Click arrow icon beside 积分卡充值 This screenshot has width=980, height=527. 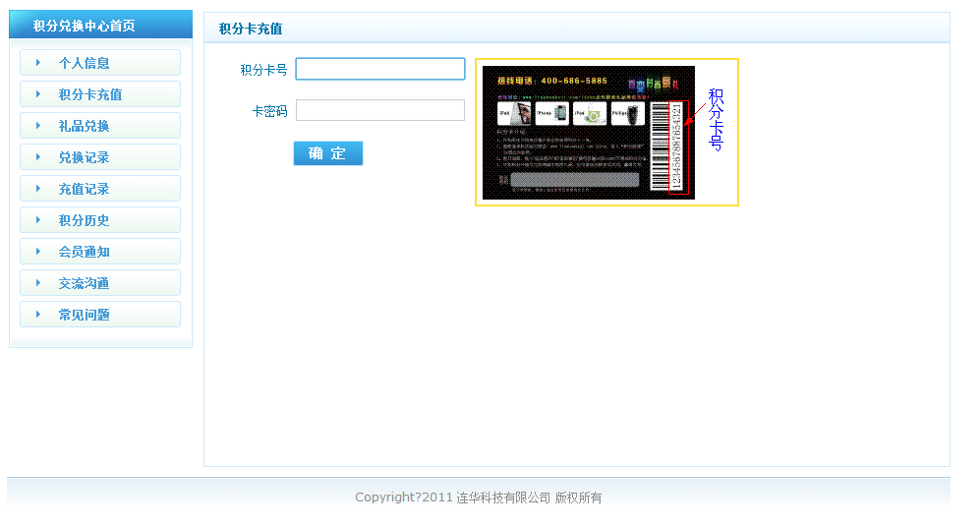[38, 93]
